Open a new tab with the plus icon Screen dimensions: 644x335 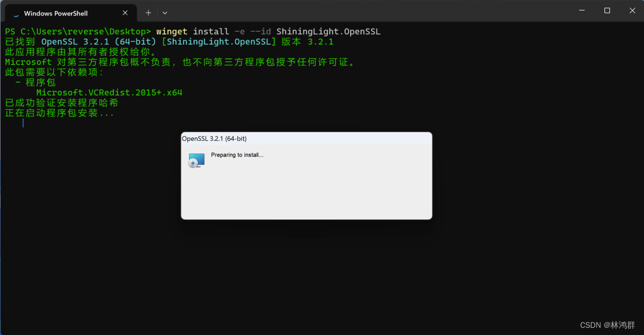point(148,13)
